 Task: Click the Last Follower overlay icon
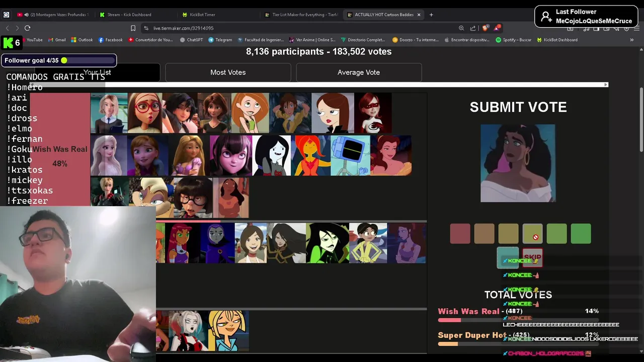[x=545, y=17]
